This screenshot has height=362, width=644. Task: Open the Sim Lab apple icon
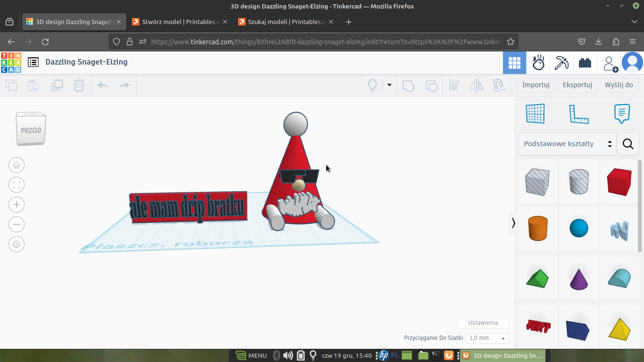(x=538, y=63)
